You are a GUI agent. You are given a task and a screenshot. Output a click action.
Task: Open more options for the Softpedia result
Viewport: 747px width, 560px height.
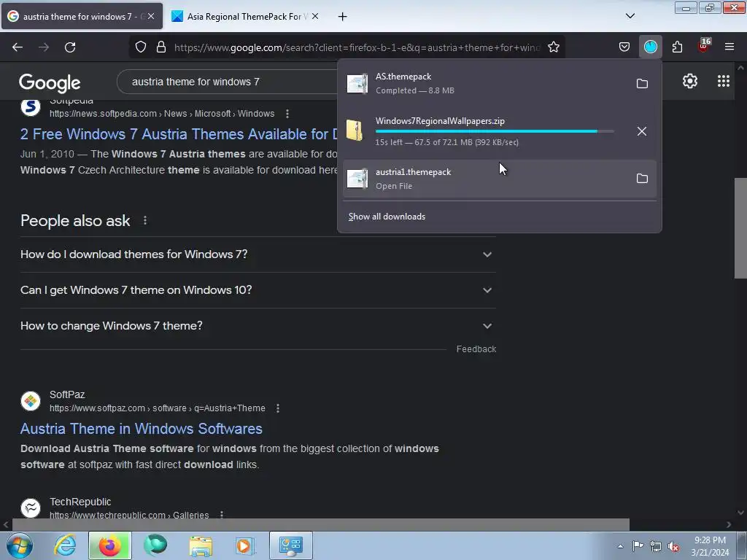click(287, 114)
